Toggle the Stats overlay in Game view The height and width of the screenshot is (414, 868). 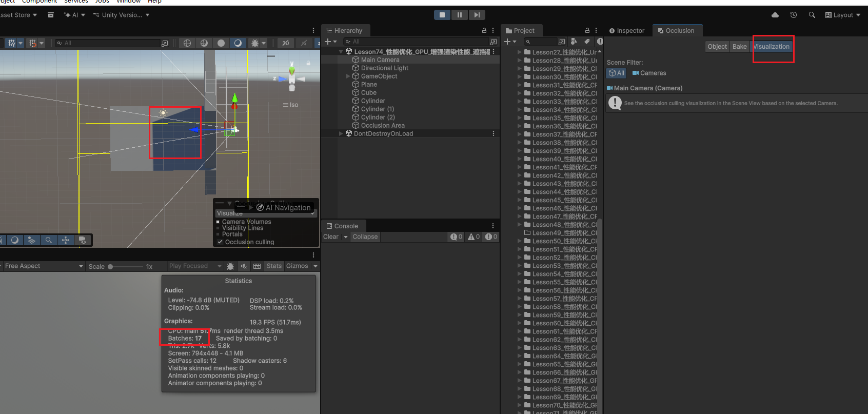coord(274,266)
